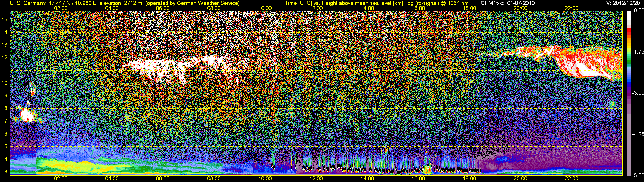
Task: Click the bottom axis time label 14:00
Action: (x=367, y=179)
